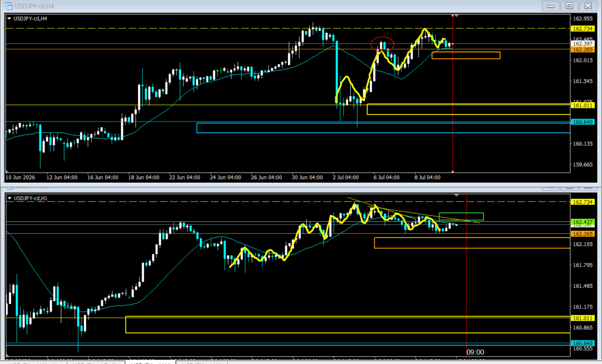Click the 10 Jun 2026 date label
The width and height of the screenshot is (602, 364).
click(21, 177)
